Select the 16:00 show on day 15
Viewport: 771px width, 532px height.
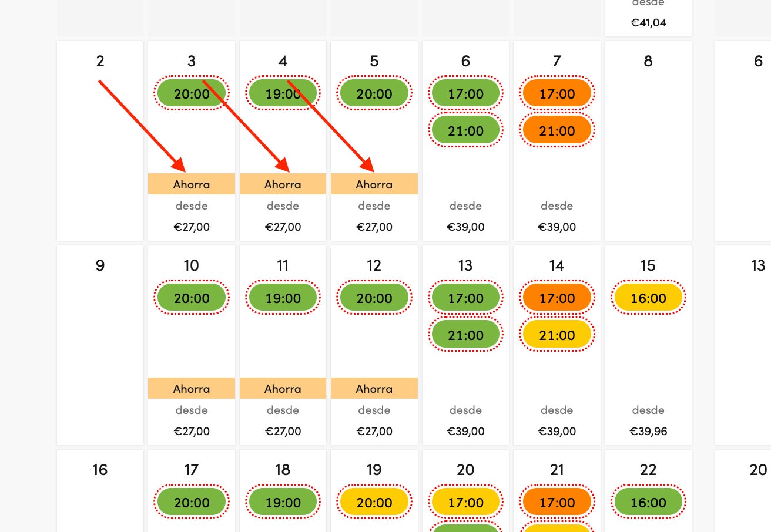coord(648,298)
